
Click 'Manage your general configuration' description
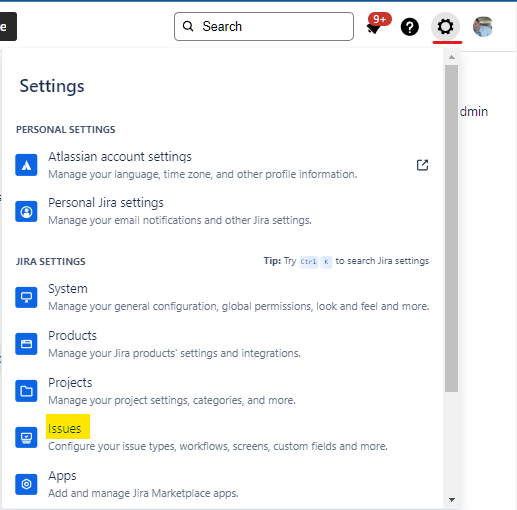tap(239, 306)
